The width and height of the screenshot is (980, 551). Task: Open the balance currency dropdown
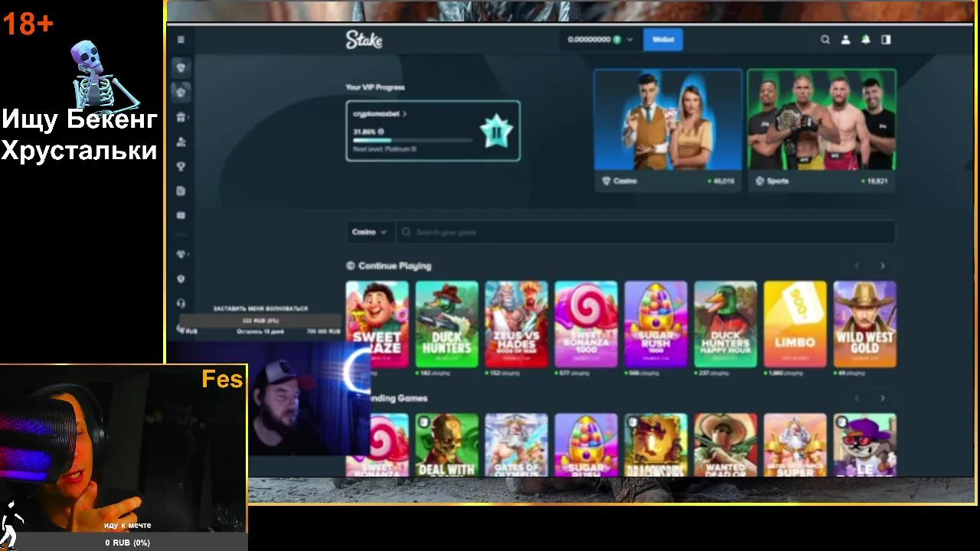click(600, 40)
